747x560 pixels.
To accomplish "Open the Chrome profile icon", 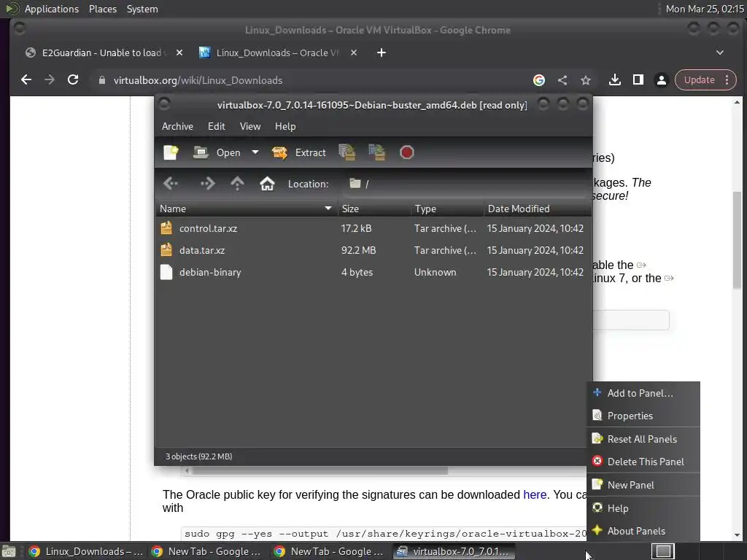I will 661,79.
